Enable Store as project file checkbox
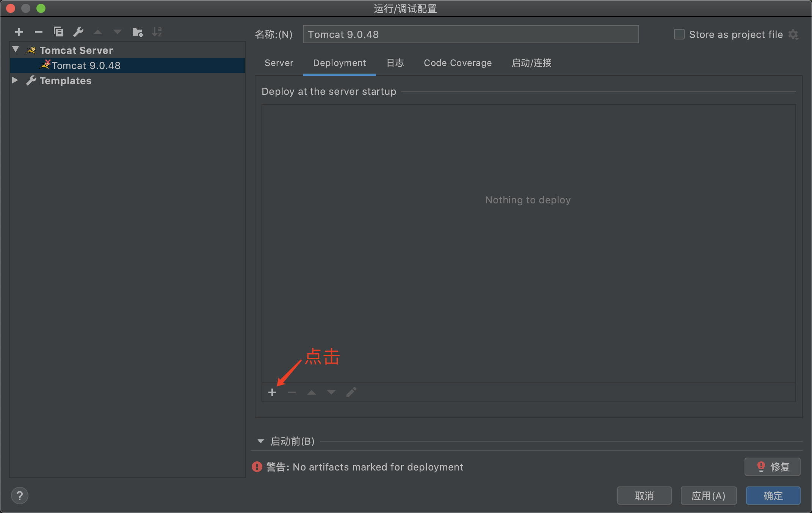Image resolution: width=812 pixels, height=513 pixels. click(679, 35)
